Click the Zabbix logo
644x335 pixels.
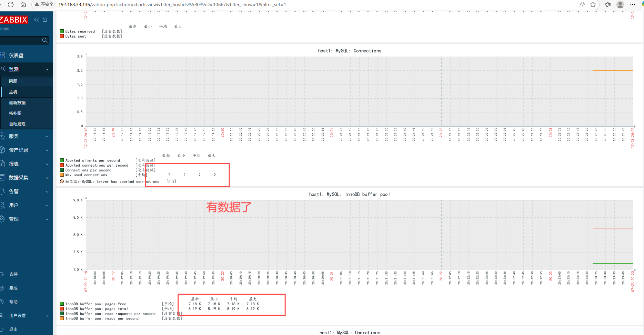pyautogui.click(x=13, y=20)
